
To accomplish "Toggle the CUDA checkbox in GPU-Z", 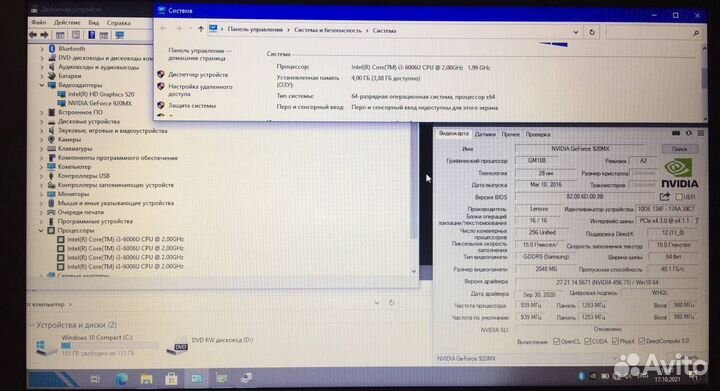I will click(x=587, y=341).
